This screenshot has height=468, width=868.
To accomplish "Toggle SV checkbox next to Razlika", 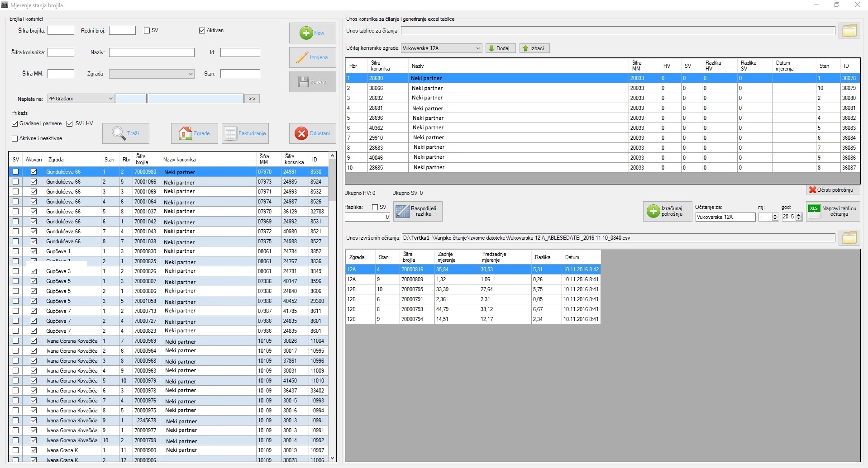I will point(375,208).
